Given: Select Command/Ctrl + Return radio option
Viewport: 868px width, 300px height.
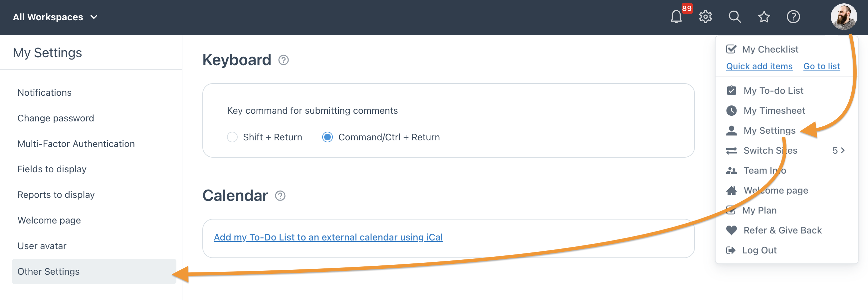Looking at the screenshot, I should point(327,137).
